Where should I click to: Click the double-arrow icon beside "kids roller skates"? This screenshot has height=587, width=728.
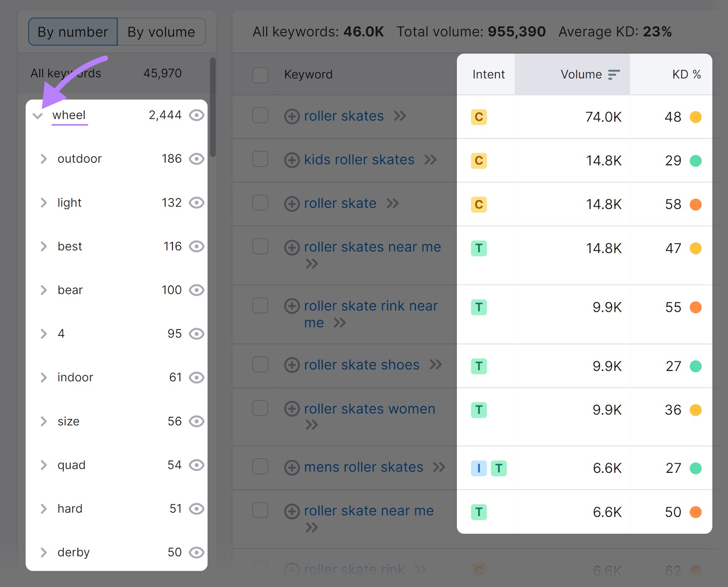430,160
